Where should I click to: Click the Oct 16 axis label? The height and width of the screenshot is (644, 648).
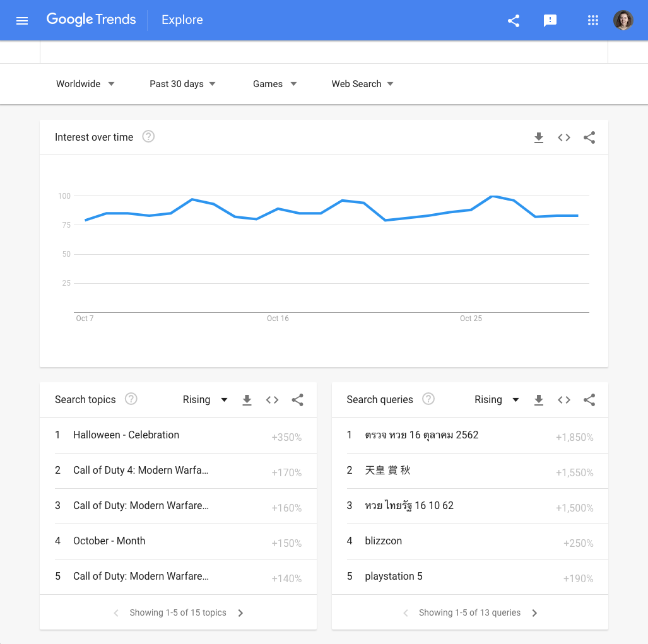278,319
